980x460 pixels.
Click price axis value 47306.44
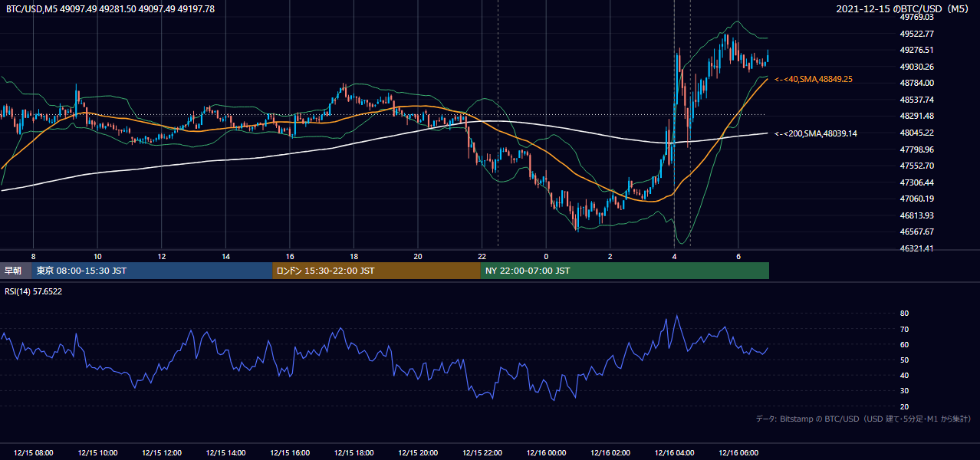click(917, 182)
